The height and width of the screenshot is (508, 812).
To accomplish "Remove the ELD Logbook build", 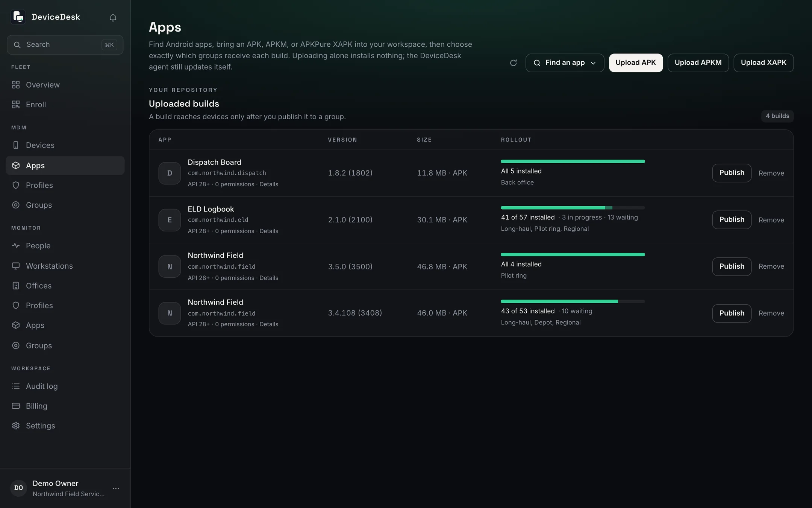I will click(771, 220).
